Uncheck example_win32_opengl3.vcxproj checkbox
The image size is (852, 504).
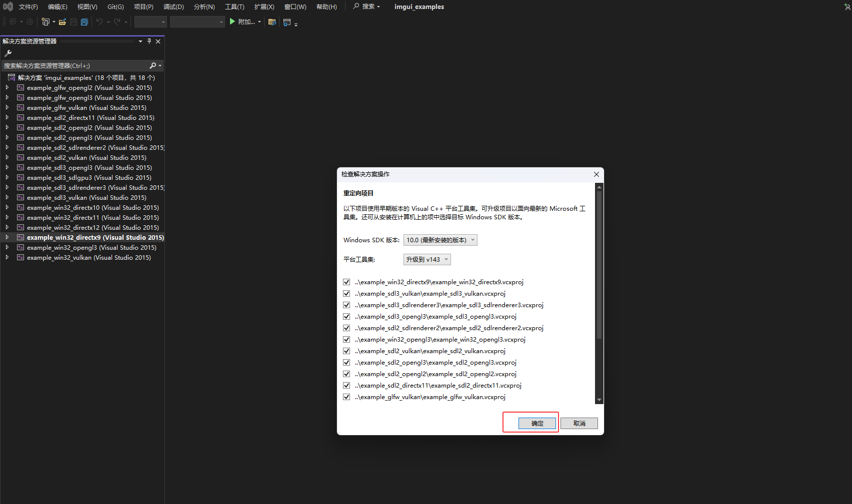click(x=346, y=340)
